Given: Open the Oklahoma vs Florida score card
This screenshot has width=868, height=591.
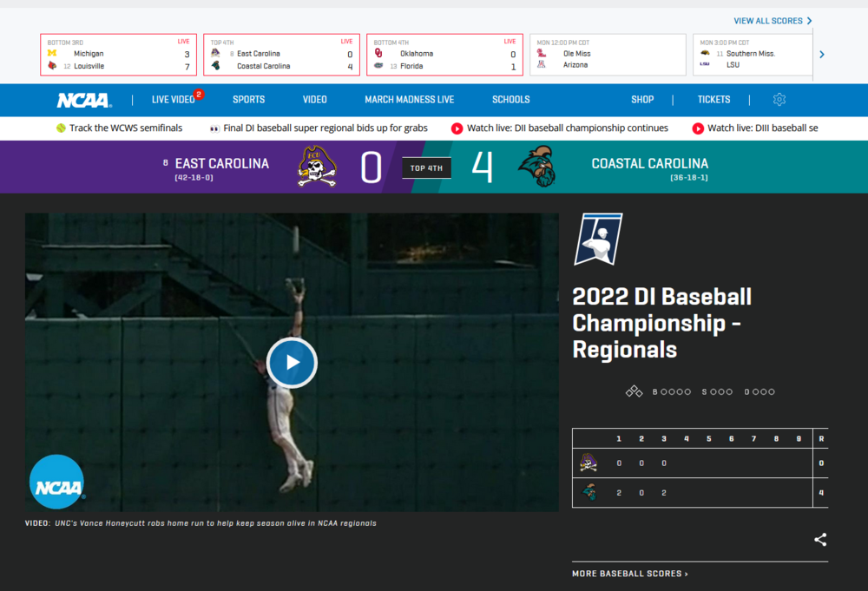Looking at the screenshot, I should (x=444, y=55).
